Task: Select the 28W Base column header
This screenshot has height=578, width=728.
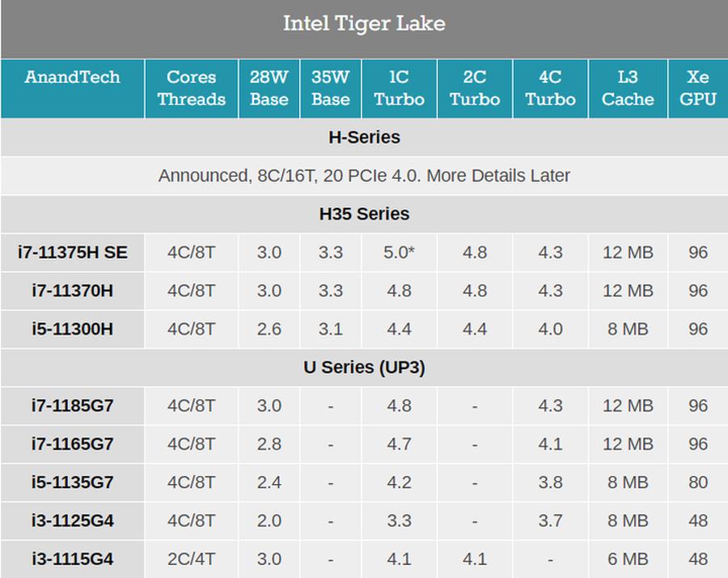Action: (x=269, y=88)
